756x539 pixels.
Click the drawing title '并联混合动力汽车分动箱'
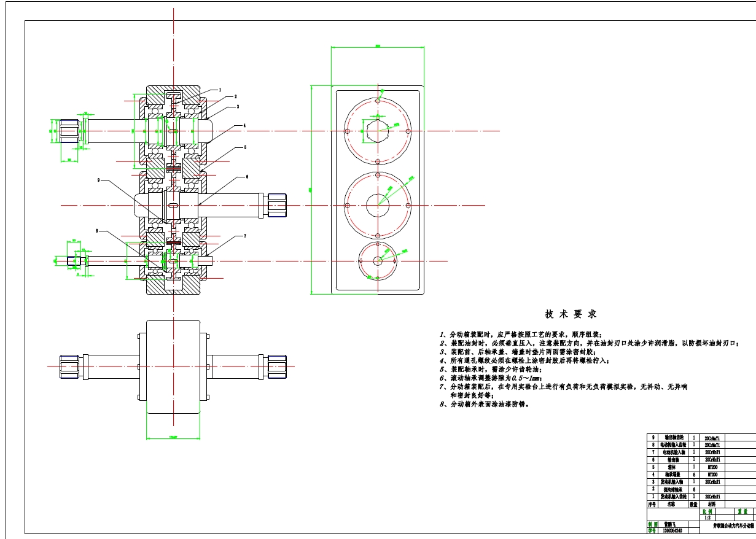(733, 525)
